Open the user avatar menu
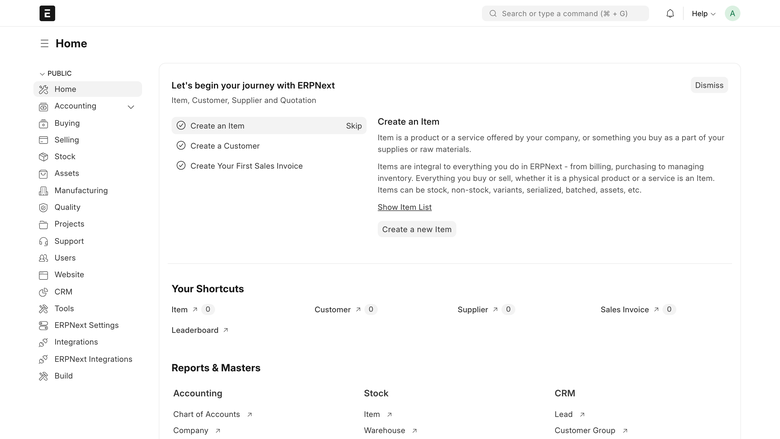This screenshot has height=439, width=780. (x=732, y=13)
